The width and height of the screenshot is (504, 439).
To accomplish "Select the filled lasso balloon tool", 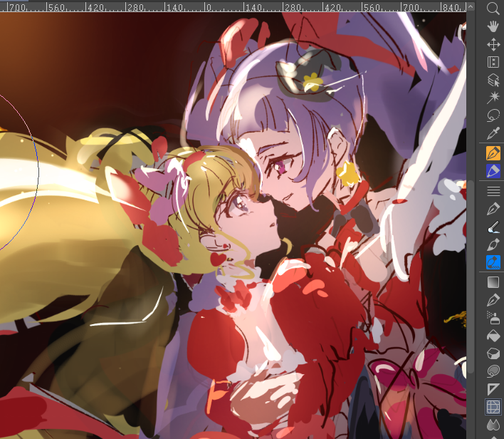I will 493,371.
